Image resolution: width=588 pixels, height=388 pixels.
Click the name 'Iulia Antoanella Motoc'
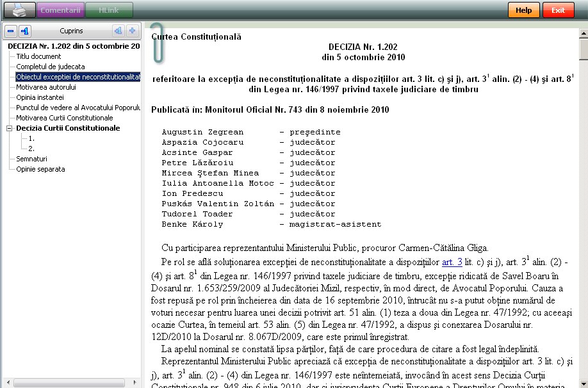tap(218, 183)
